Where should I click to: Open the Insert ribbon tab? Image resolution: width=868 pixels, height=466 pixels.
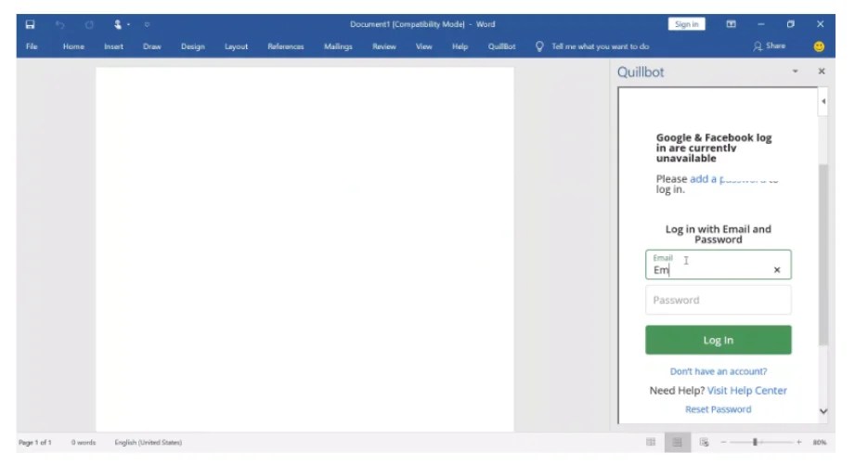click(113, 46)
